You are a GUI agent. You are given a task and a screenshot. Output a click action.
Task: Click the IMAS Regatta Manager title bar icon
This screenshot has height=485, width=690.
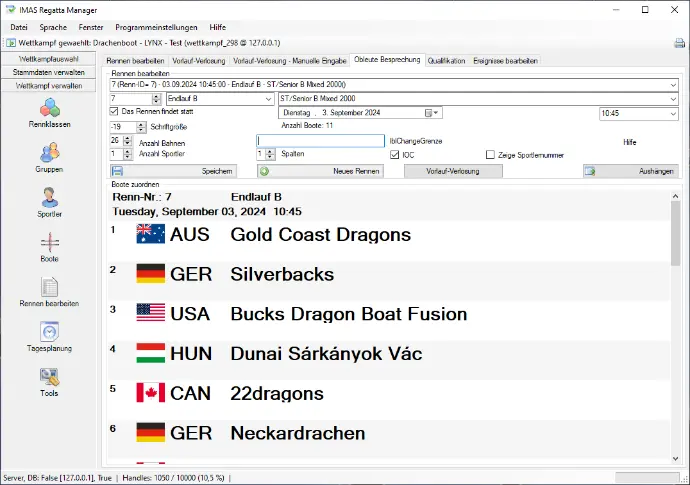tap(11, 10)
